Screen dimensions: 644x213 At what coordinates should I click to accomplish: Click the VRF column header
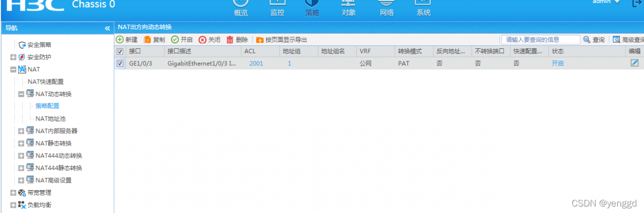click(x=376, y=51)
